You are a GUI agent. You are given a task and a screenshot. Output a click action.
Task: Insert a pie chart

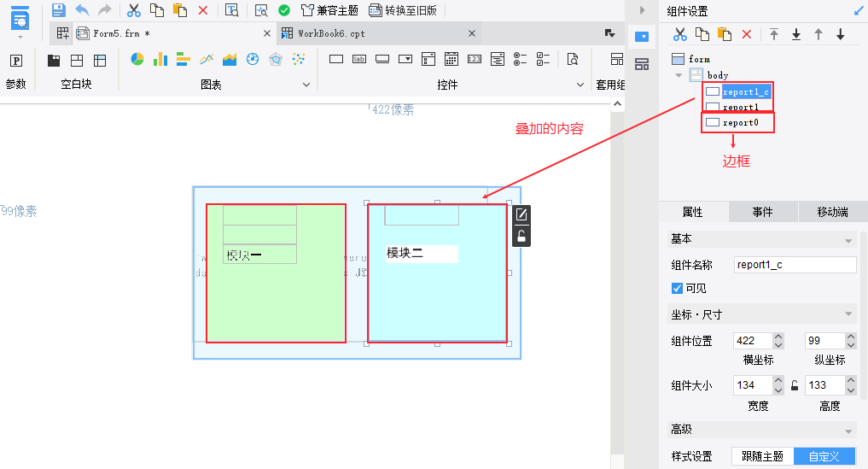(x=137, y=59)
